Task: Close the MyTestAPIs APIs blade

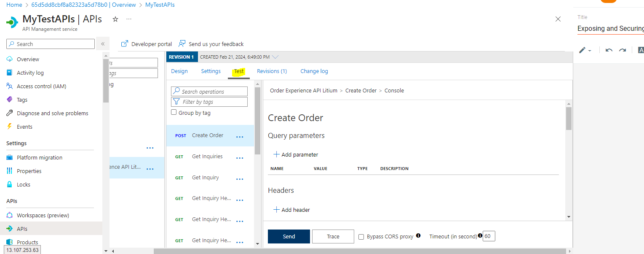Action: pos(558,19)
